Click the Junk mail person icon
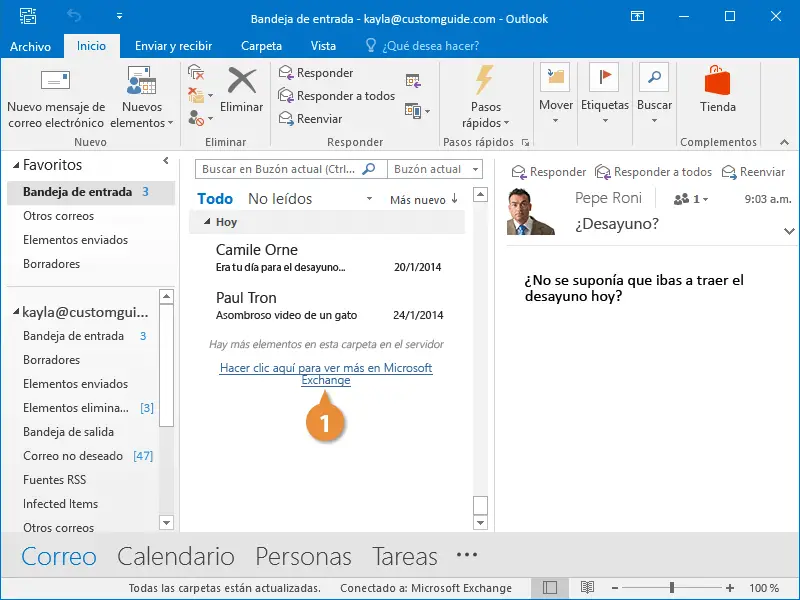 196,118
